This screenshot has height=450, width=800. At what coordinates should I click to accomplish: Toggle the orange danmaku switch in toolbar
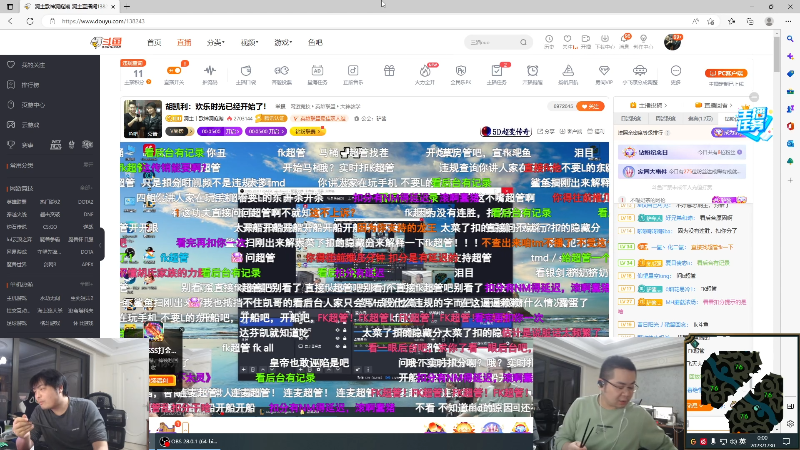click(174, 70)
